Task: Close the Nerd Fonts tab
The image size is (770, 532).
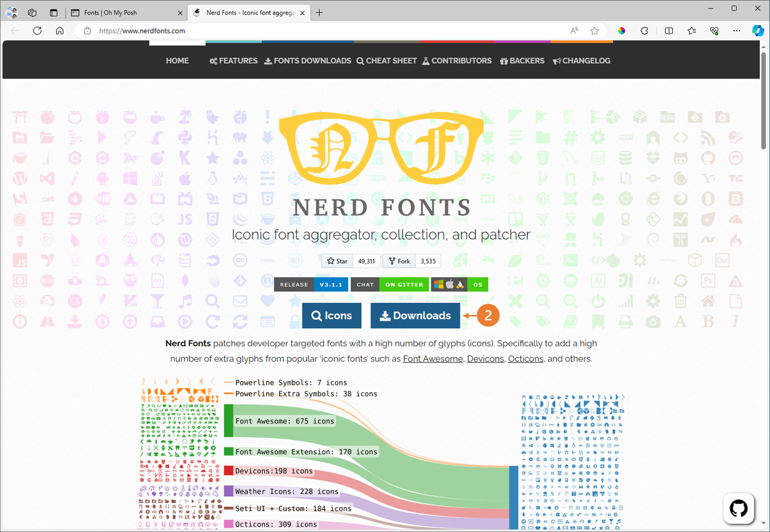Action: [302, 13]
